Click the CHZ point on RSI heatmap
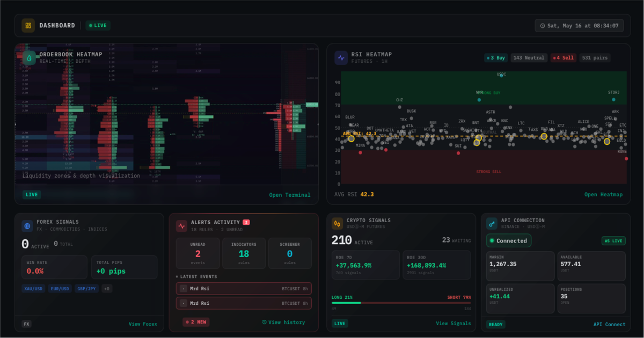Viewport: 644px width, 338px height. pos(400,107)
